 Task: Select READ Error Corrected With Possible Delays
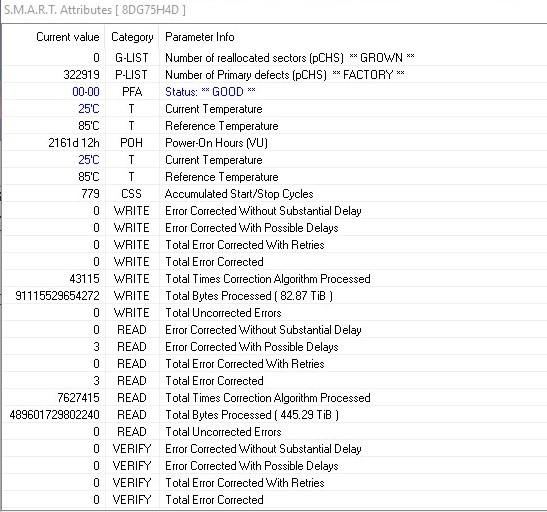pos(275,347)
